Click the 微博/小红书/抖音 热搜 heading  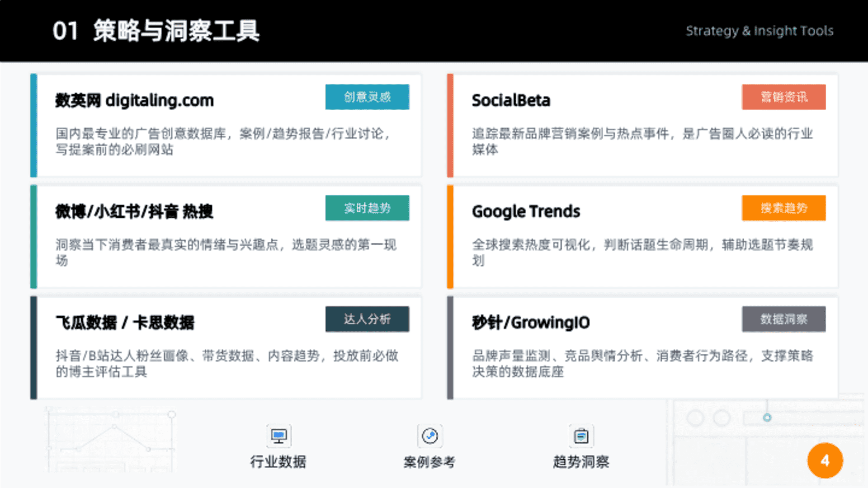(x=134, y=211)
